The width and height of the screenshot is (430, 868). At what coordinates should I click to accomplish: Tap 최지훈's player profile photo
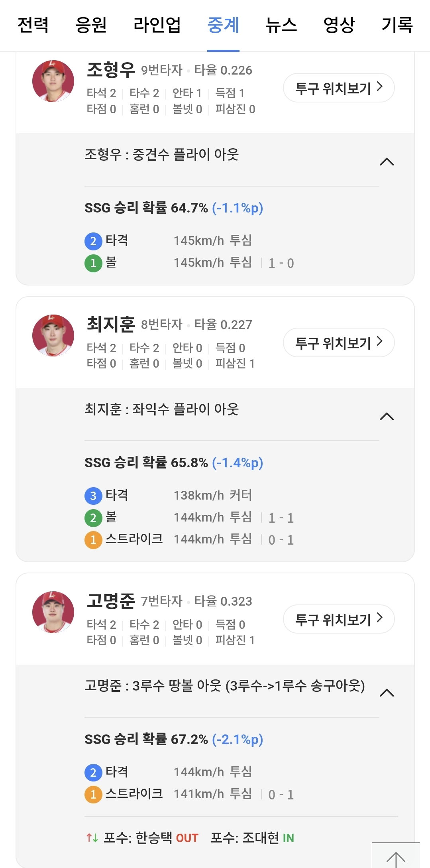click(53, 335)
